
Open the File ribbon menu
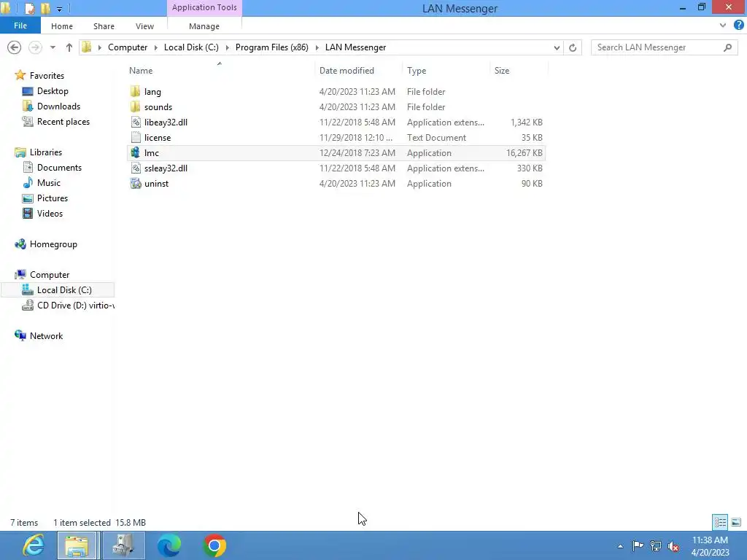[x=20, y=26]
